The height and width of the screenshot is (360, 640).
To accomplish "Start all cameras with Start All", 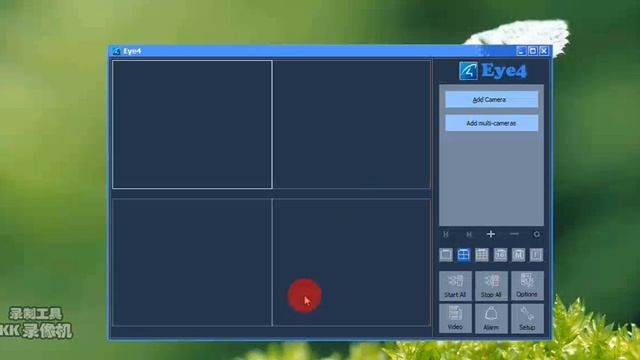I will click(455, 286).
